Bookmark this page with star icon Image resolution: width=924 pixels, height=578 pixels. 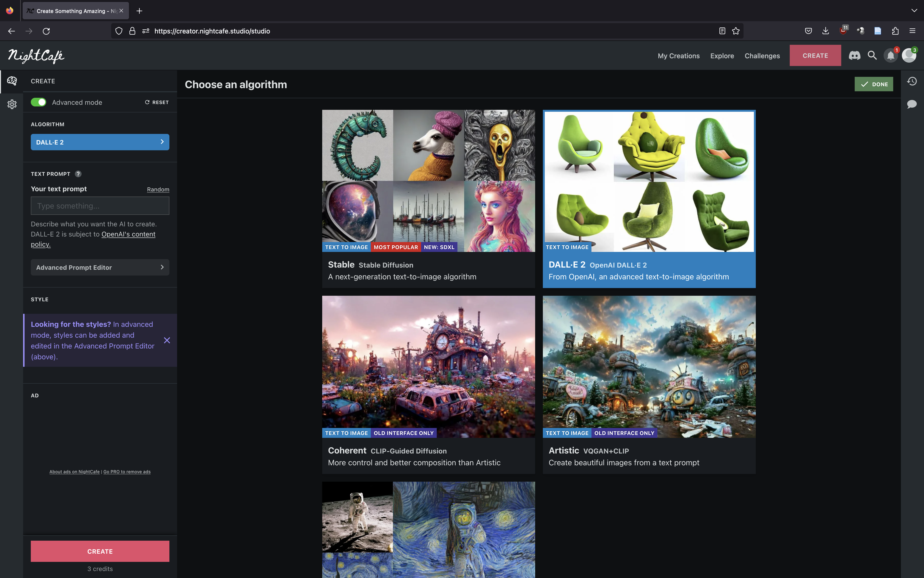pyautogui.click(x=736, y=31)
